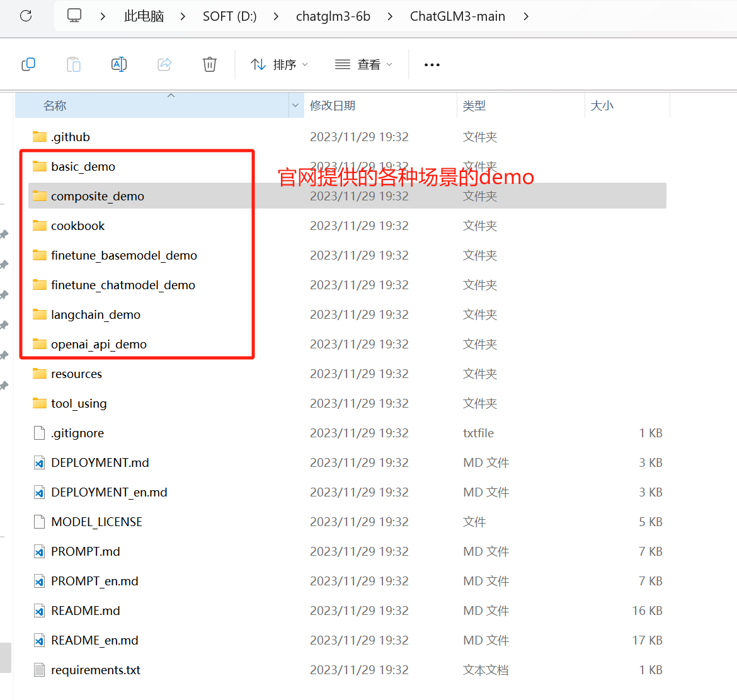737x700 pixels.
Task: Click the Paste clipboard icon
Action: coord(74,64)
